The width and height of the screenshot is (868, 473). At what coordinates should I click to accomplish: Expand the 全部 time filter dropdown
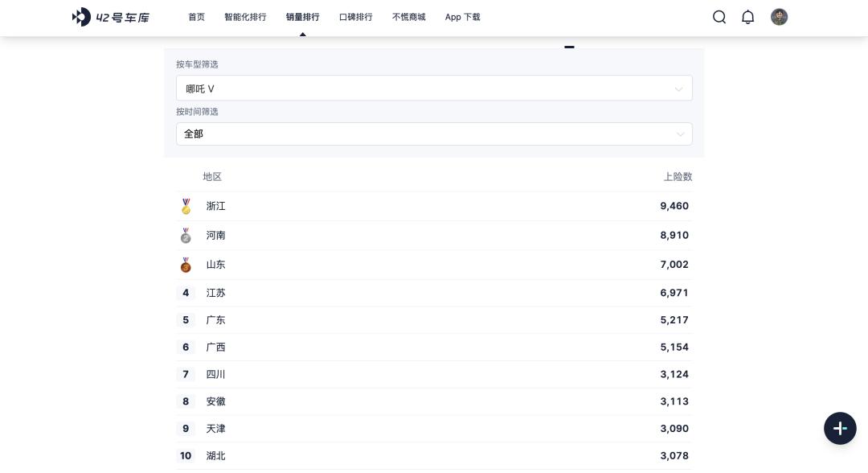pos(434,134)
